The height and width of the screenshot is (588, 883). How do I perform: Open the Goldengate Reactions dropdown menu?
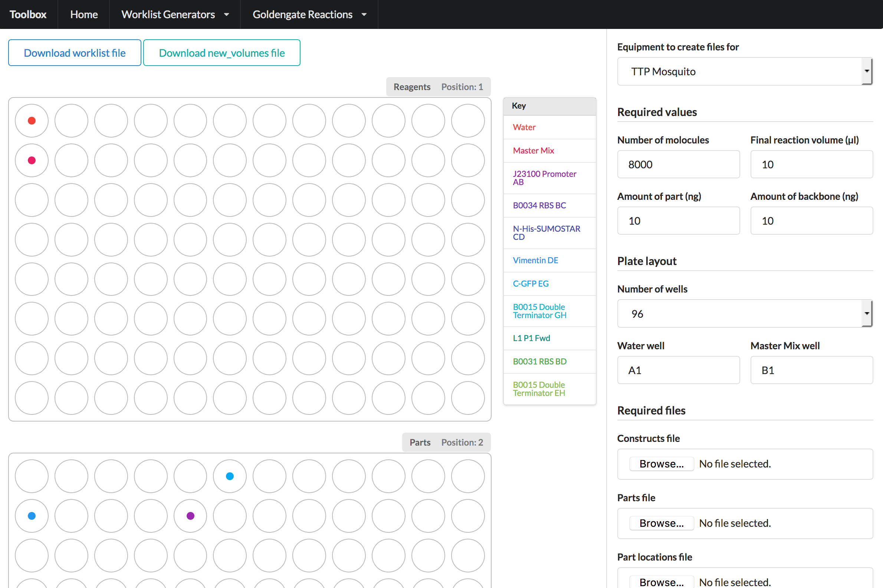pyautogui.click(x=309, y=14)
